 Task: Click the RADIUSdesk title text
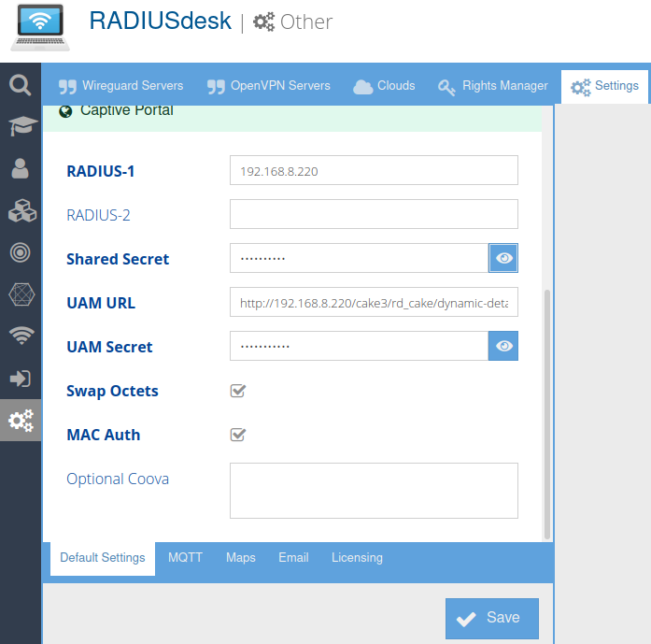161,21
